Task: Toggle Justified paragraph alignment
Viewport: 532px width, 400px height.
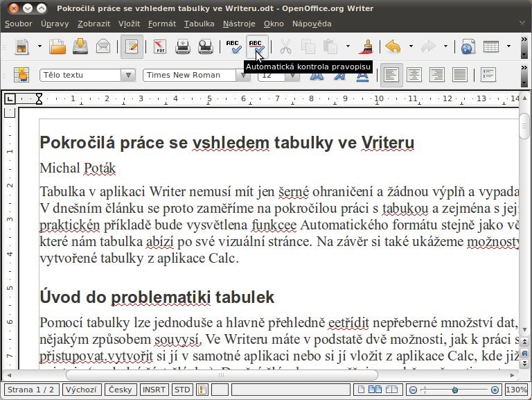Action: (x=460, y=75)
